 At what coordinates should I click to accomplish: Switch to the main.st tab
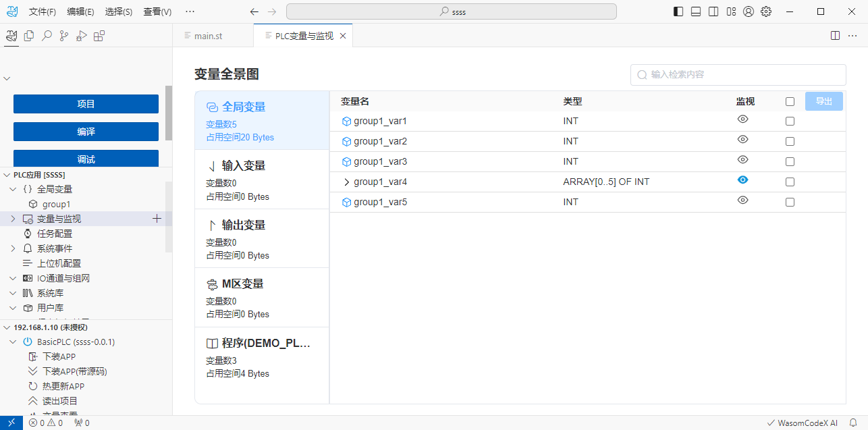(208, 36)
